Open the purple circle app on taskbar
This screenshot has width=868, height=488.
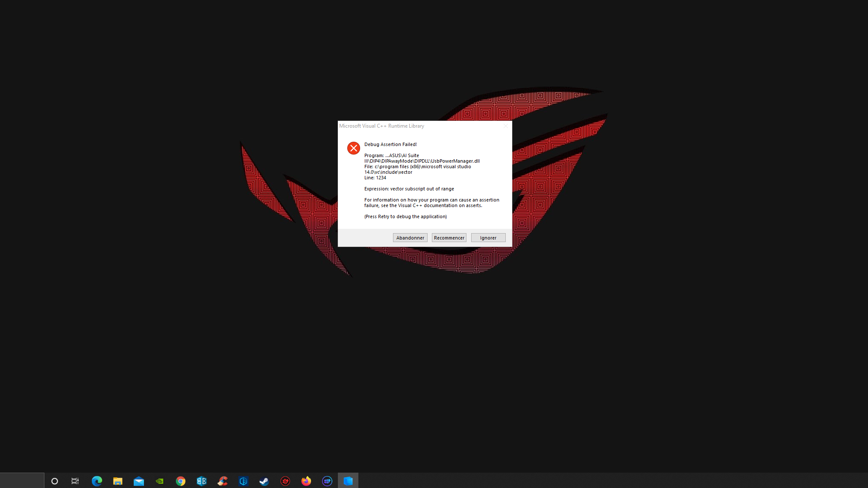(327, 481)
